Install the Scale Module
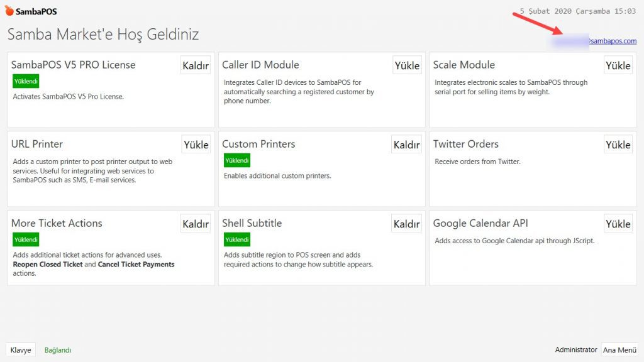 click(x=618, y=65)
